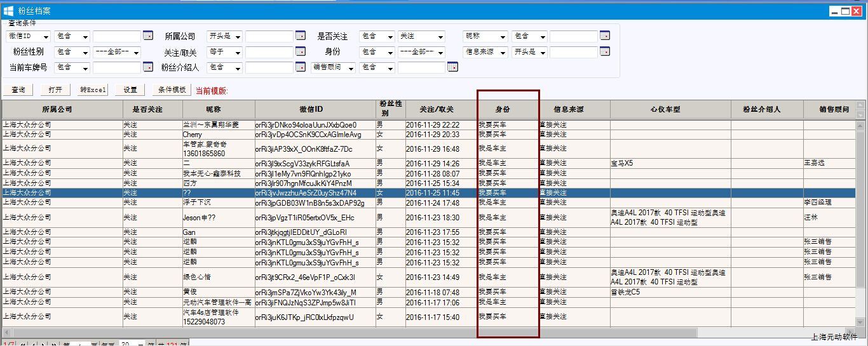
Task: Open date picker beside 关注/取关 input
Action: click(300, 52)
